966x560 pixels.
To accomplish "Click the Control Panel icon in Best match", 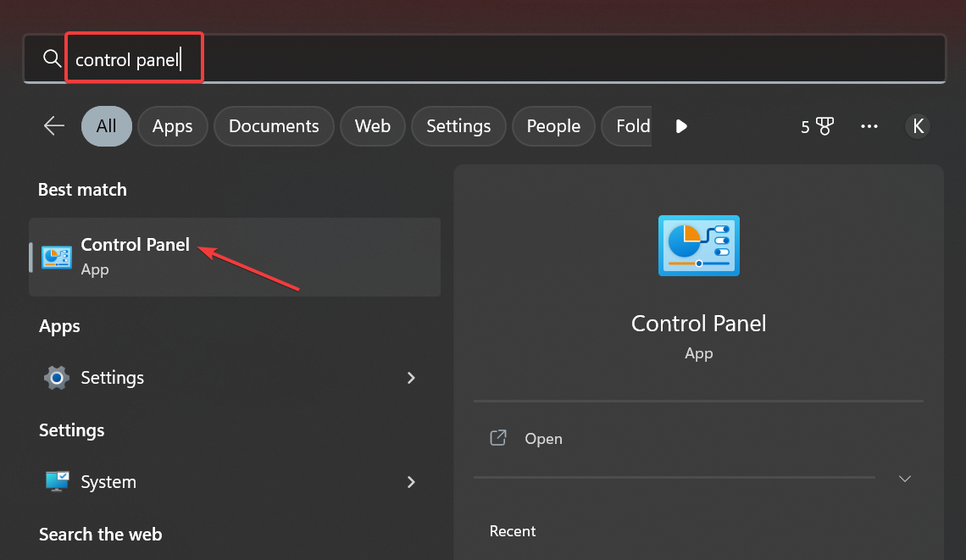I will (57, 257).
